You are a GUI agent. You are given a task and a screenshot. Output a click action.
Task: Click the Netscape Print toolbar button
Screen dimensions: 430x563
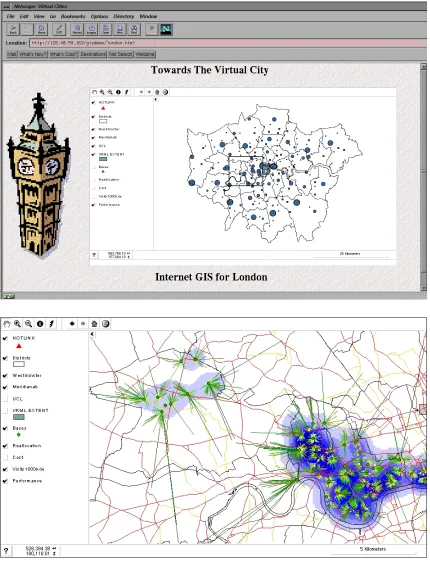tap(120, 29)
